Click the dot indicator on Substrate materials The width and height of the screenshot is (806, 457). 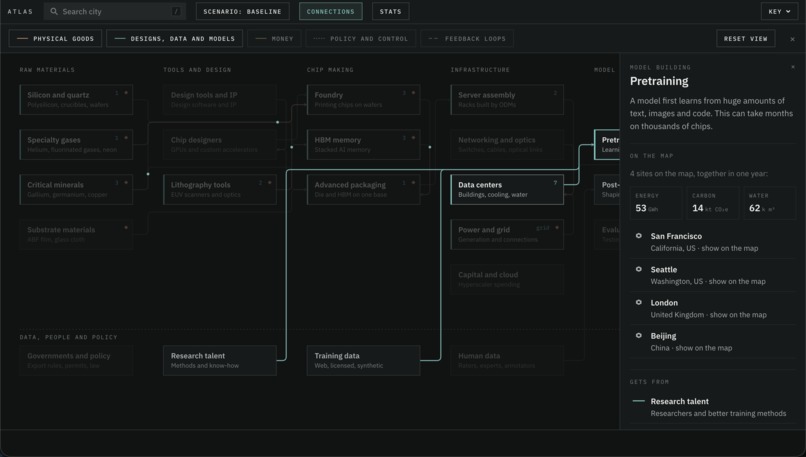[x=126, y=228]
